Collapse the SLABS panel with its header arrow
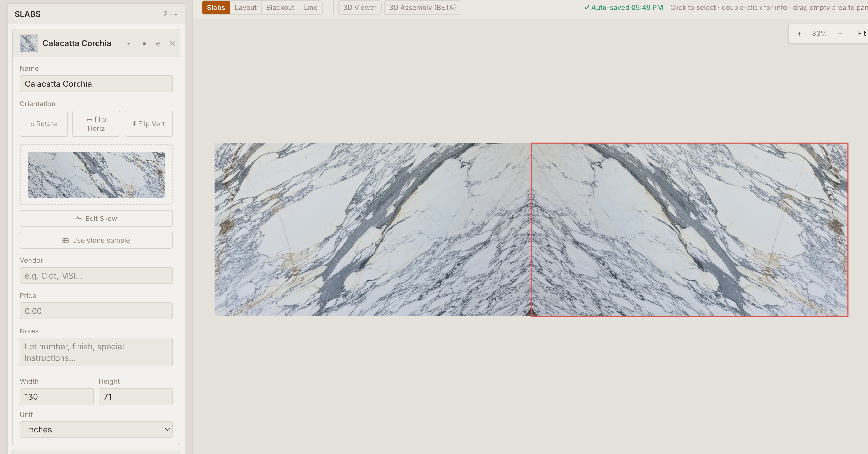The height and width of the screenshot is (454, 868). (x=176, y=15)
